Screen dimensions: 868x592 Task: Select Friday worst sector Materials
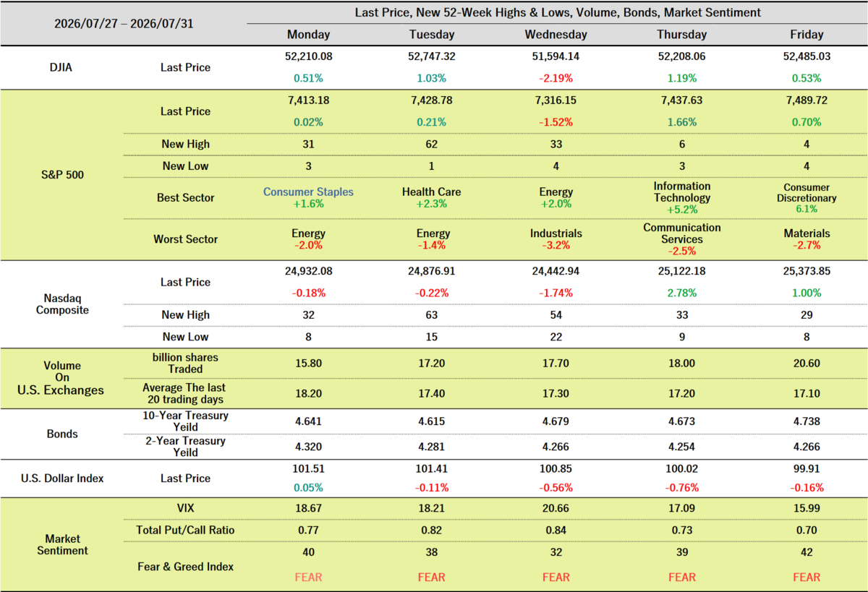tap(807, 233)
